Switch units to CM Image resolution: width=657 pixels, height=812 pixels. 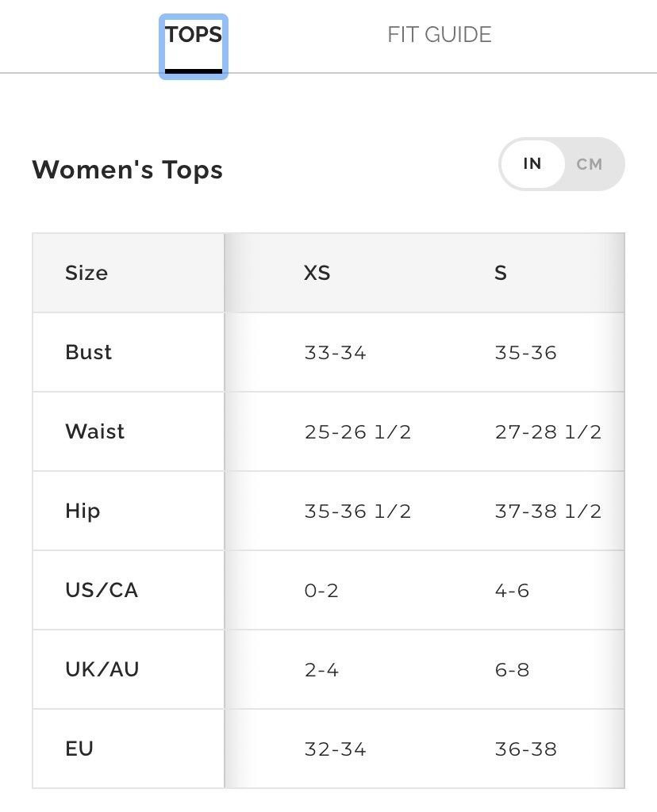pos(590,164)
